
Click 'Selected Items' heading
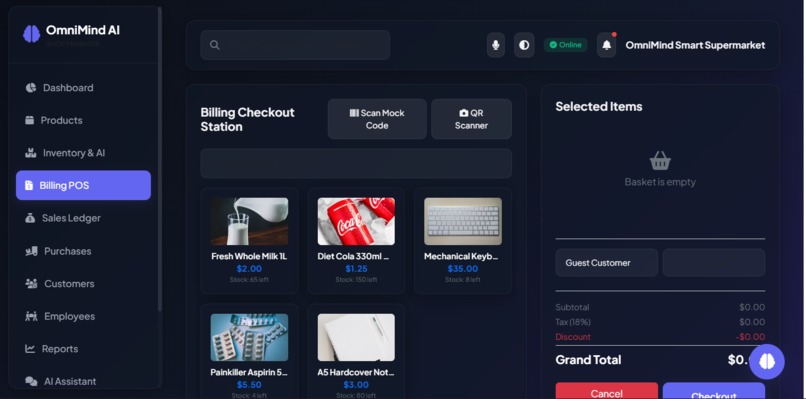click(x=599, y=106)
